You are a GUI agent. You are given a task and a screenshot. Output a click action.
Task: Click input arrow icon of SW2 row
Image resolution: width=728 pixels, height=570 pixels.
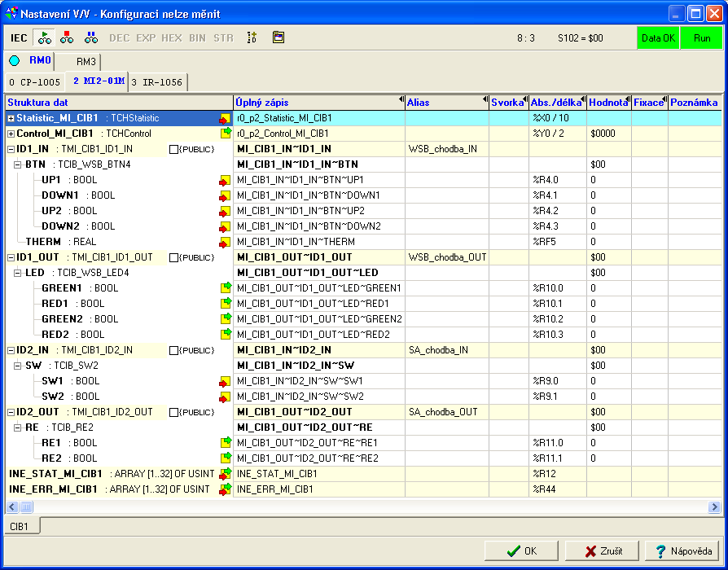tap(225, 397)
